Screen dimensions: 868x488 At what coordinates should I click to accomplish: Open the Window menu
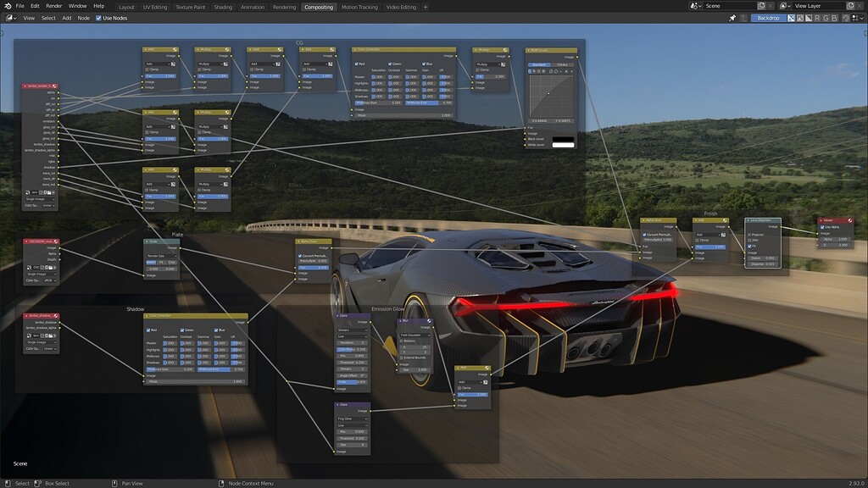77,6
